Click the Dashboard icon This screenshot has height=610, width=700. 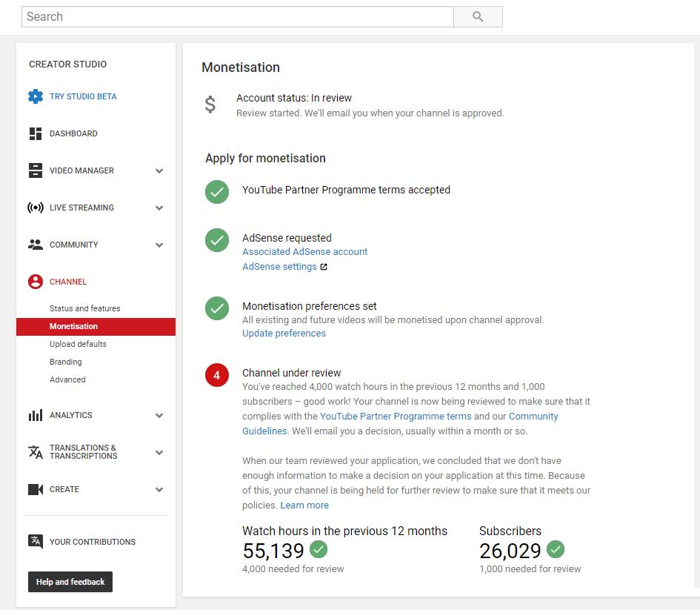(x=36, y=133)
